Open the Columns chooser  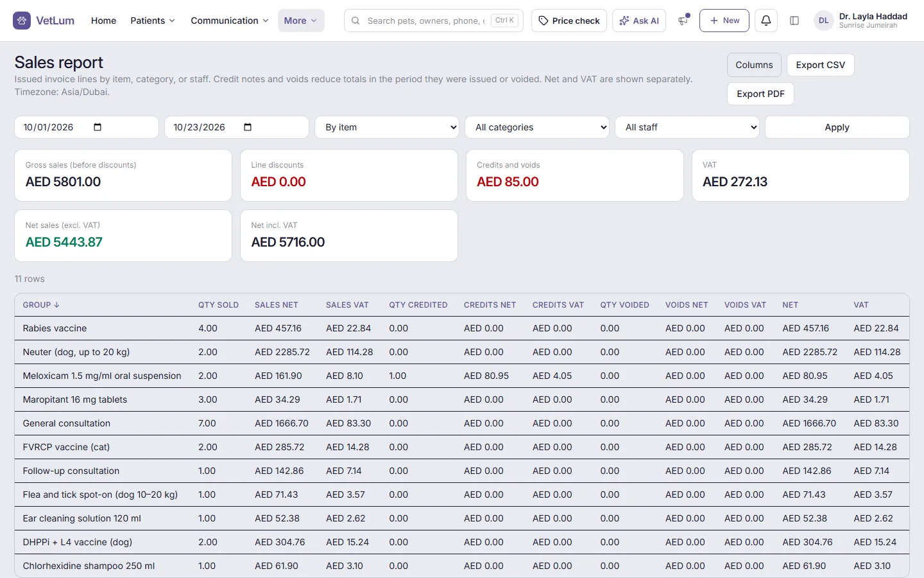[754, 65]
